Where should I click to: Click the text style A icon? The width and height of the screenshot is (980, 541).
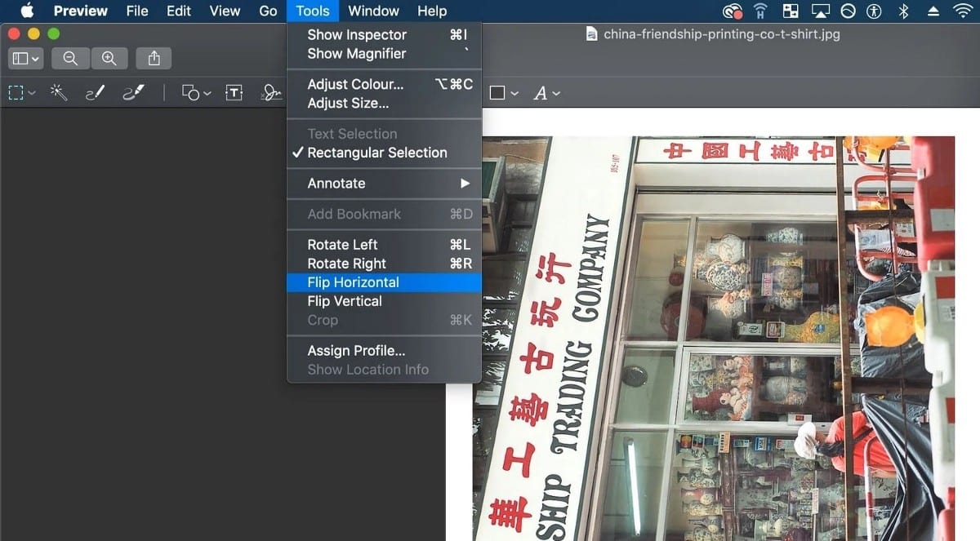(540, 93)
